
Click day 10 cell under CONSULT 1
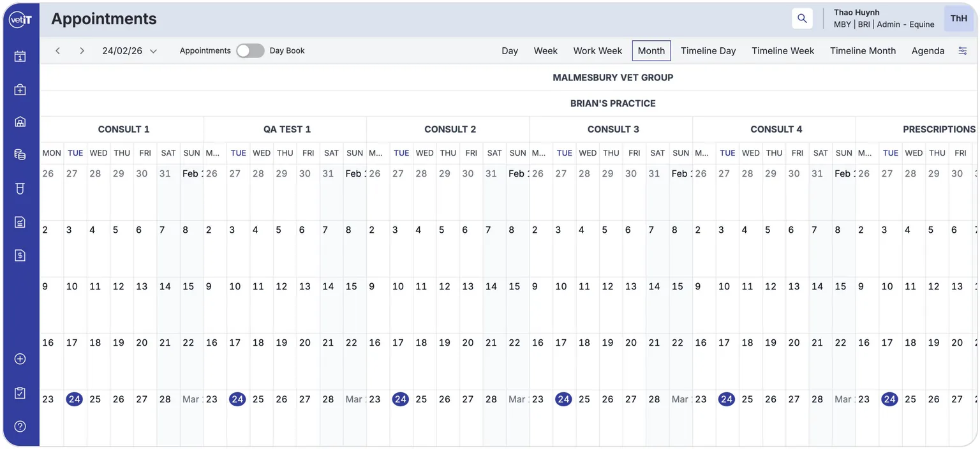pyautogui.click(x=75, y=305)
